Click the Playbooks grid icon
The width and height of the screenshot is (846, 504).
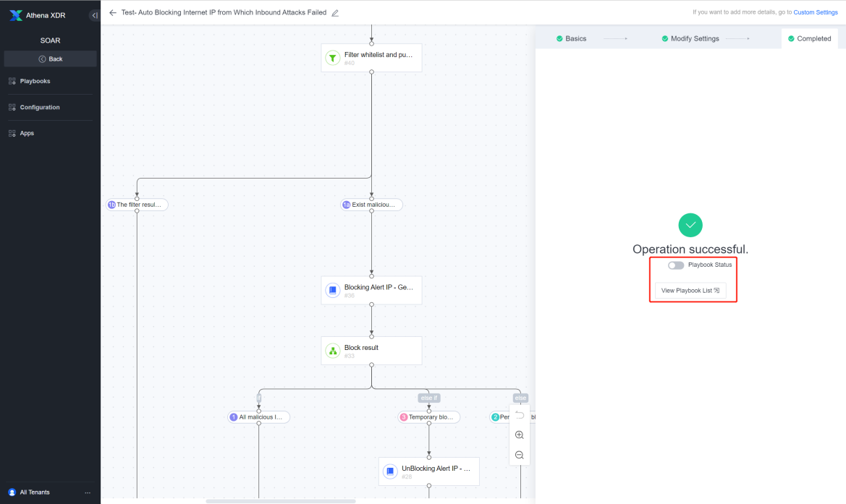point(12,81)
